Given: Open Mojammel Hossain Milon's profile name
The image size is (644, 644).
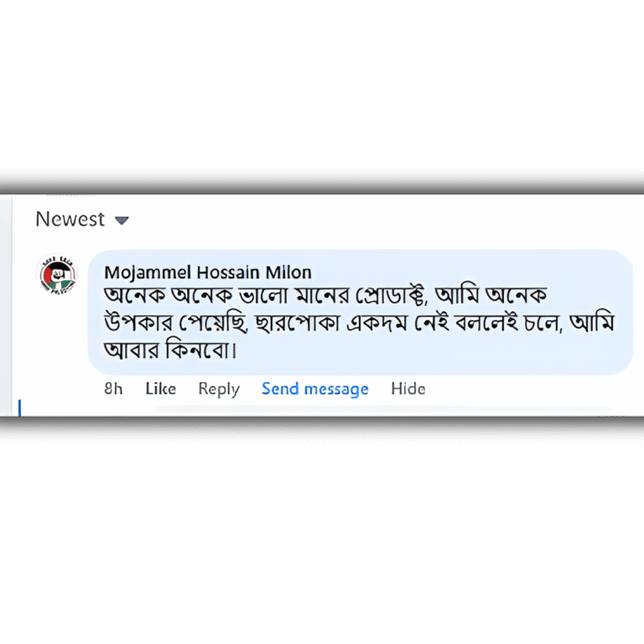Looking at the screenshot, I should (x=208, y=273).
